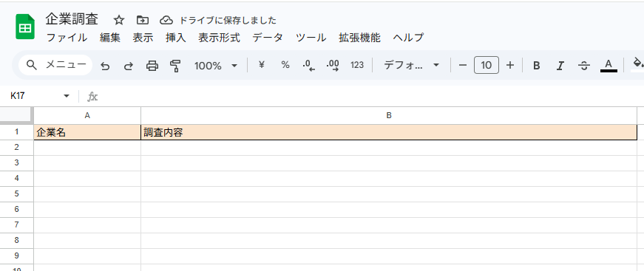
Task: Open the 100% zoom dropdown
Action: click(216, 66)
